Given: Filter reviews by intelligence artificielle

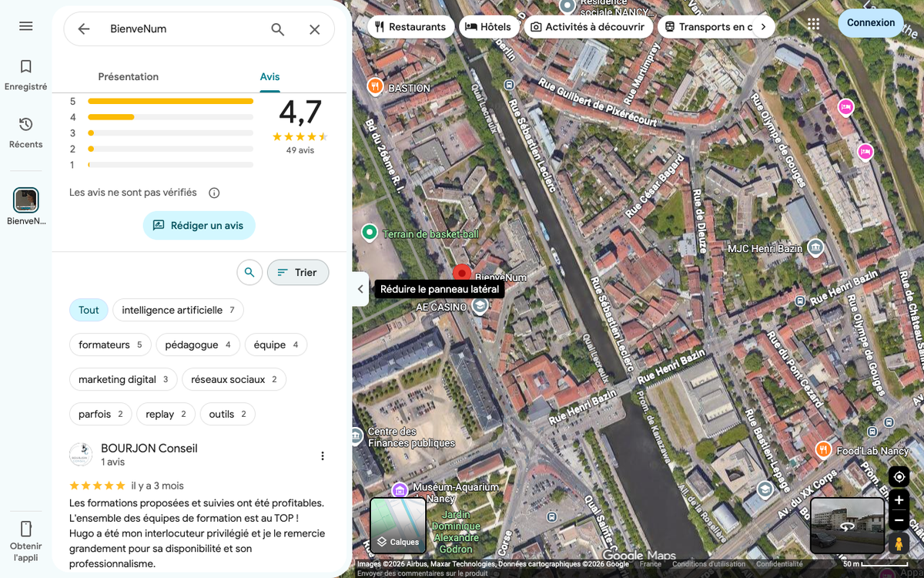Looking at the screenshot, I should click(x=178, y=310).
